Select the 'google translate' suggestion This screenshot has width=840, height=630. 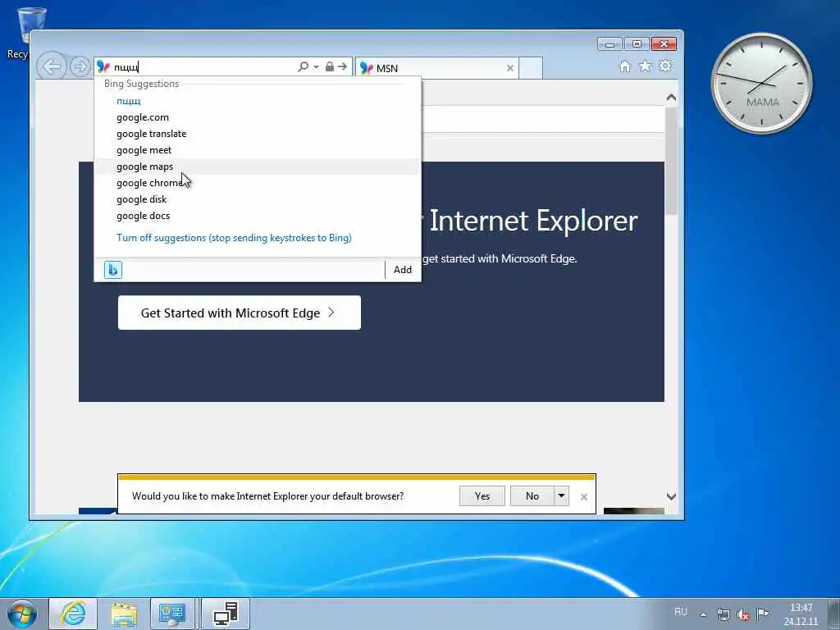tap(257, 134)
